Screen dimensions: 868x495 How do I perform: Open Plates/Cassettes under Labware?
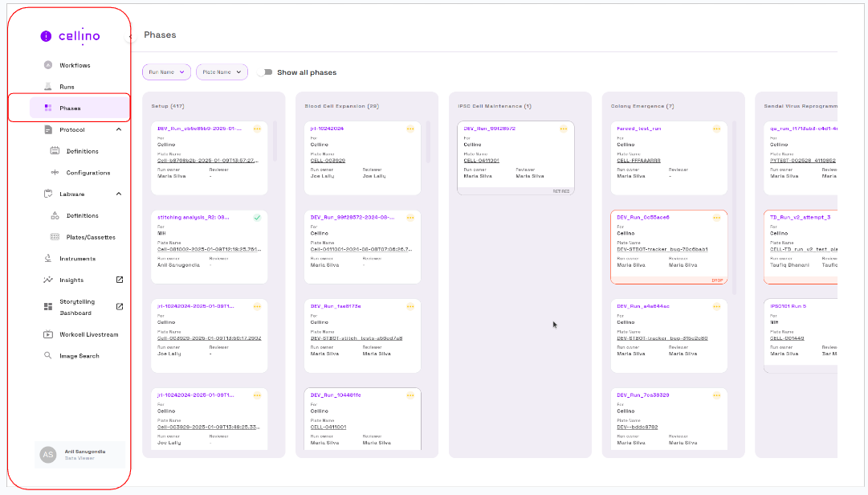[91, 237]
